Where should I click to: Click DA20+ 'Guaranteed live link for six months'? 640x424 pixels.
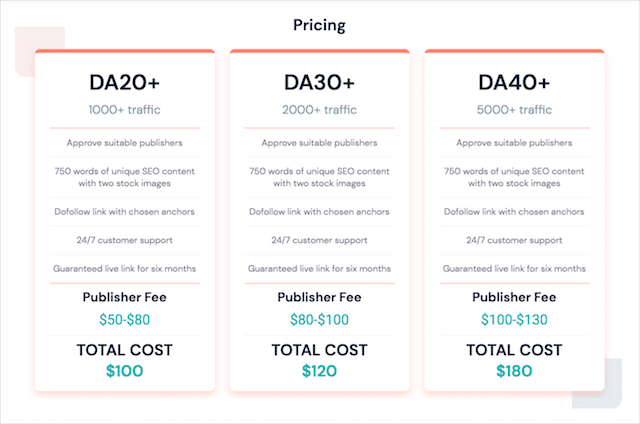pos(124,268)
